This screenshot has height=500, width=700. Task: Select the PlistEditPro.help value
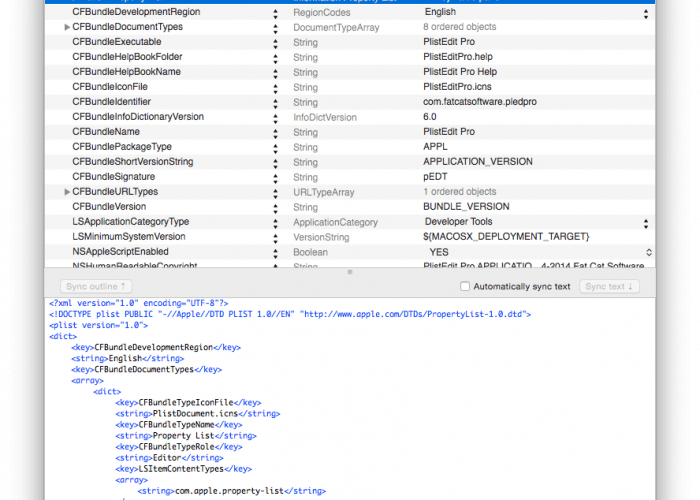[x=458, y=57]
